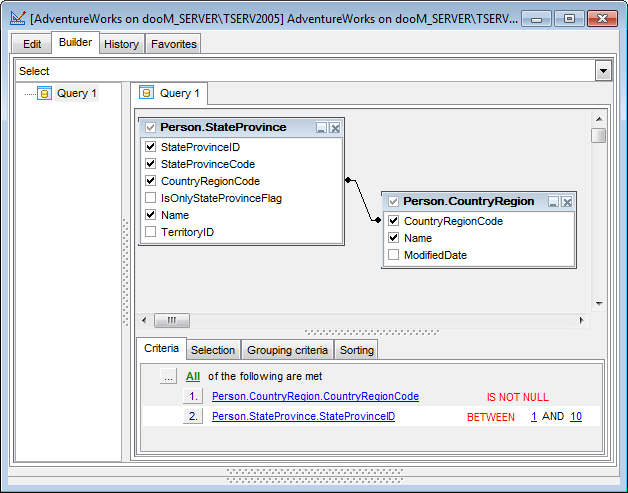Enable the IsOnlyStateProvinceFlag checkbox
This screenshot has height=493, width=628.
click(151, 198)
